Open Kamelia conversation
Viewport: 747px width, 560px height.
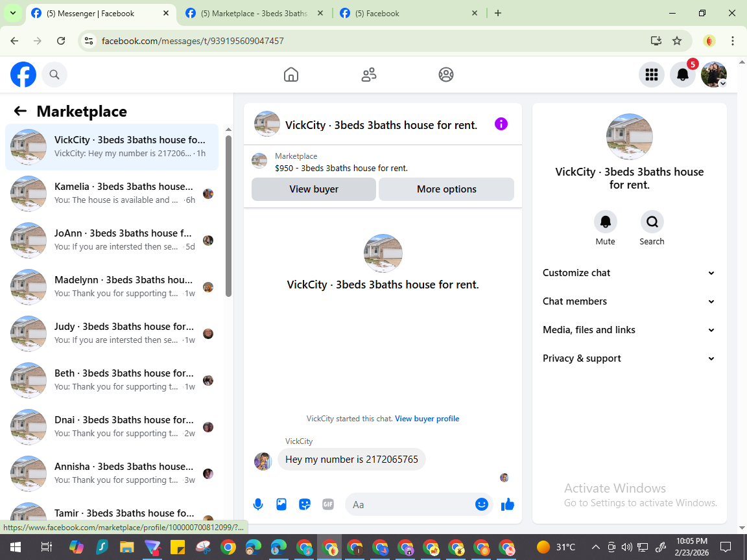click(112, 193)
